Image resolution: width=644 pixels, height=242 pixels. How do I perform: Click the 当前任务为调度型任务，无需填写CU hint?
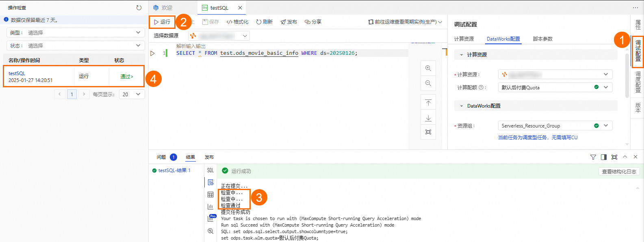point(538,138)
